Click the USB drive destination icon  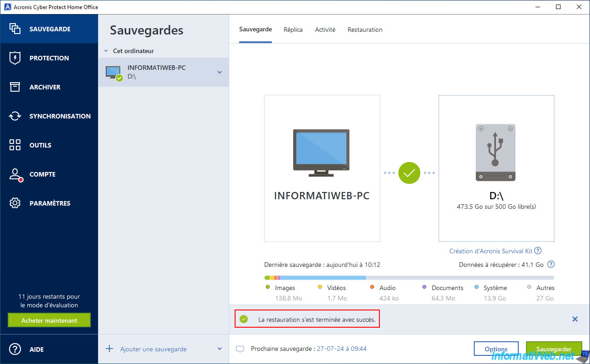coord(496,152)
